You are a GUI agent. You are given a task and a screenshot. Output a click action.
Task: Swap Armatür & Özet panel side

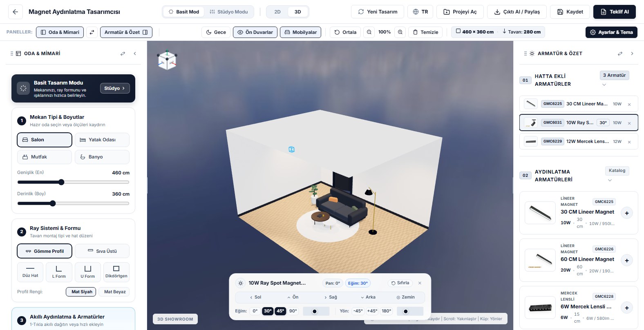[x=620, y=54]
